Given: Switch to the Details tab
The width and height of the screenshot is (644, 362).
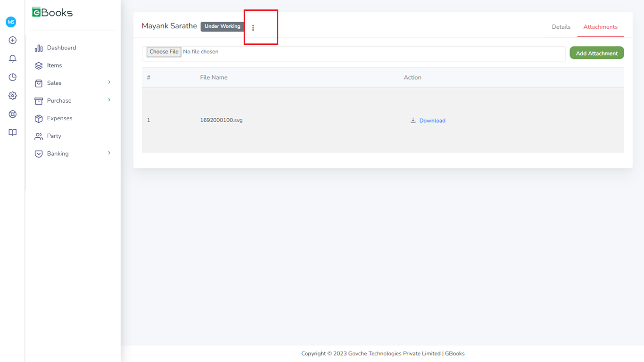Looking at the screenshot, I should pyautogui.click(x=561, y=27).
